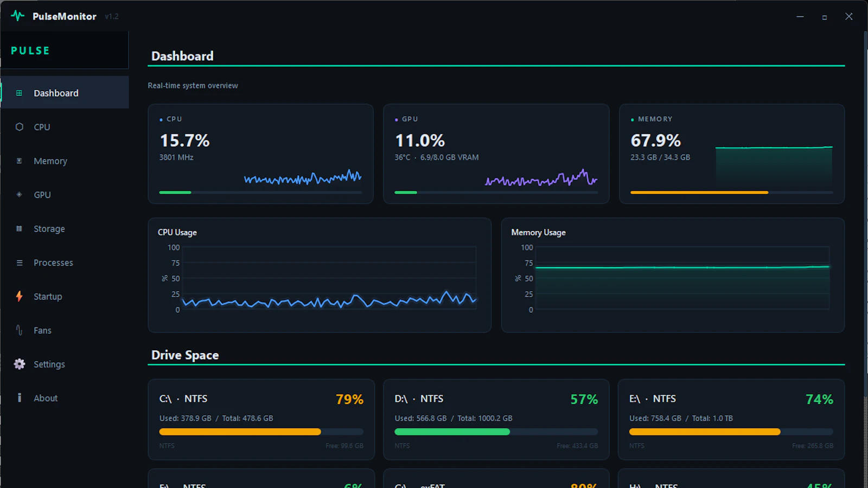Click the GPU 11.0% value
The height and width of the screenshot is (488, 868).
420,140
